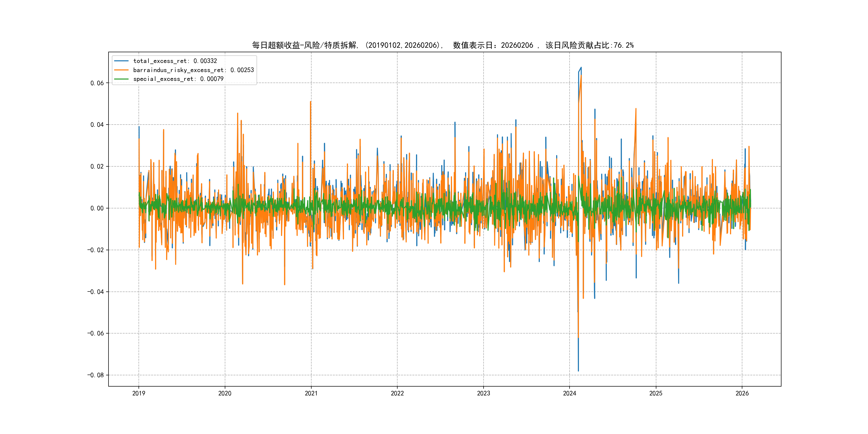Click the -0.08 y-axis tick label
The height and width of the screenshot is (434, 868).
point(96,375)
